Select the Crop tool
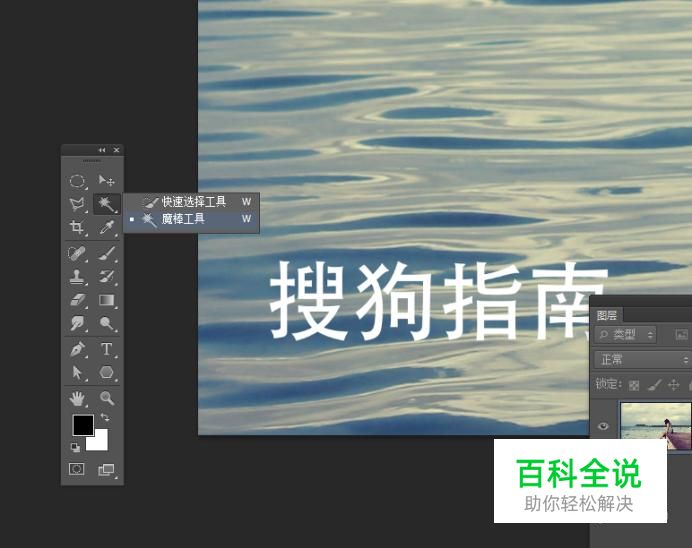Viewport: 692px width, 548px height. click(x=77, y=227)
